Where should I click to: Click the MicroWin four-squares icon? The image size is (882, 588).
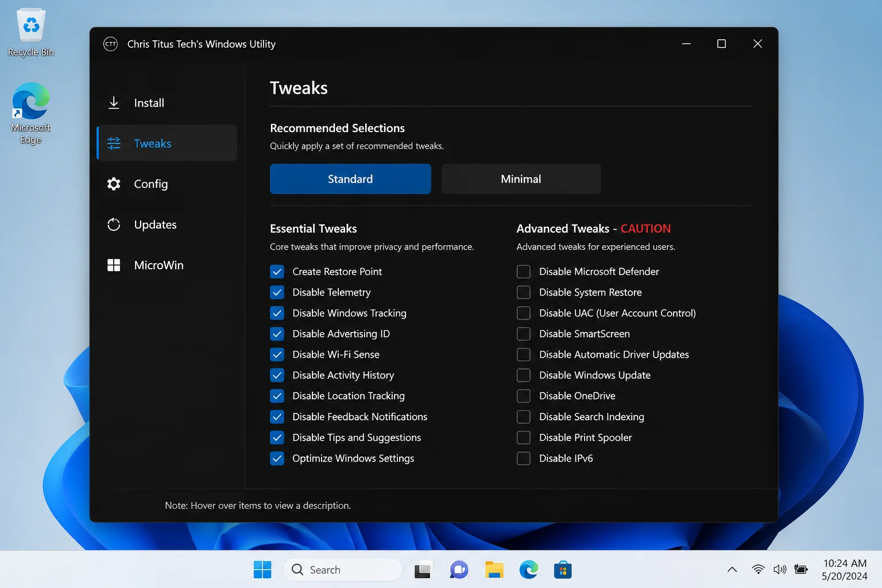114,265
